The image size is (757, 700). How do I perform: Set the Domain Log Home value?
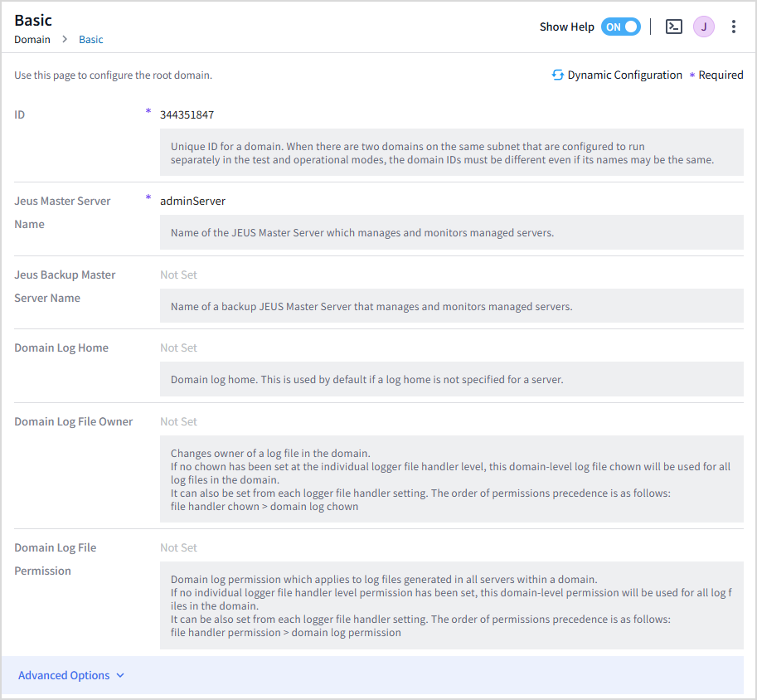[178, 348]
